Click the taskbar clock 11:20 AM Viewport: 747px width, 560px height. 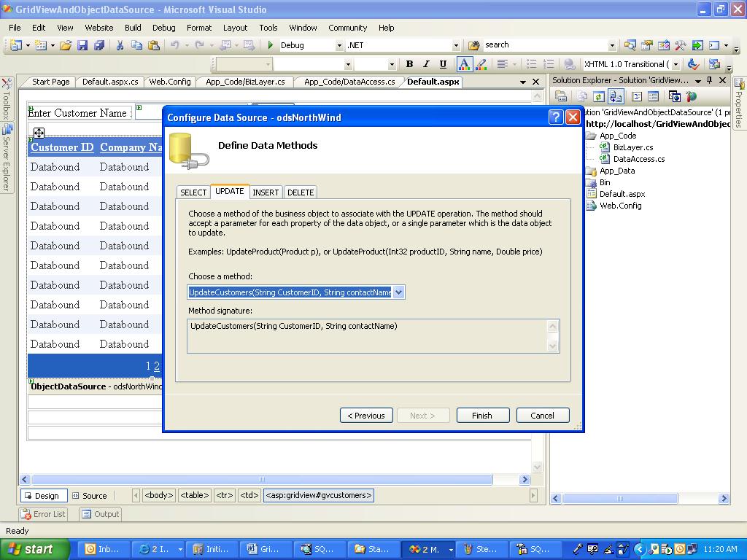point(720,549)
